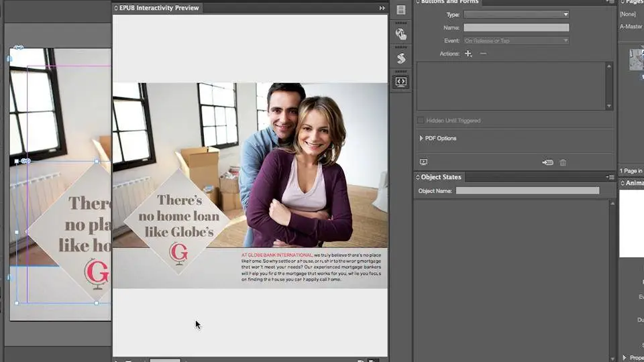Select the docked EPUB preview monitor icon
The height and width of the screenshot is (362, 644).
401,82
